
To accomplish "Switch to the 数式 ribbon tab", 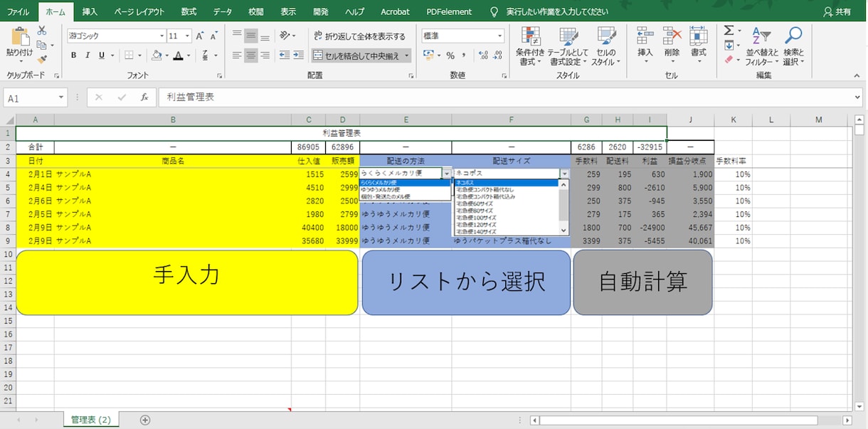I will coord(189,11).
